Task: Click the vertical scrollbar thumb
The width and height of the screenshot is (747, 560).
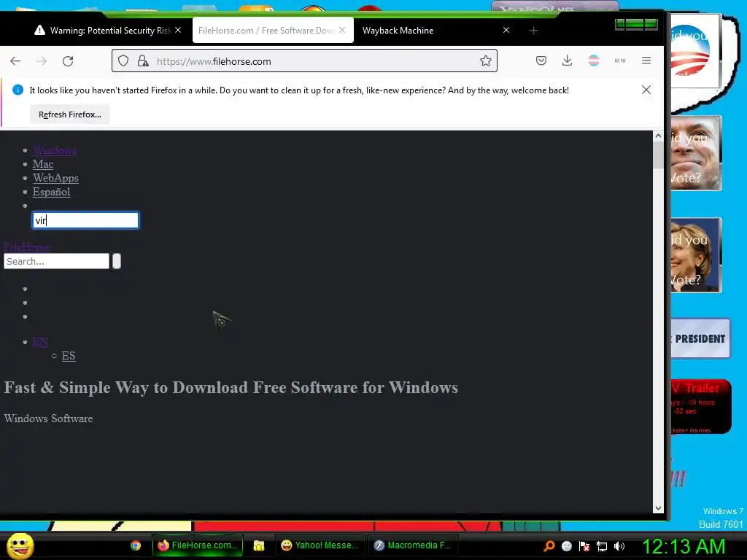Action: point(658,155)
